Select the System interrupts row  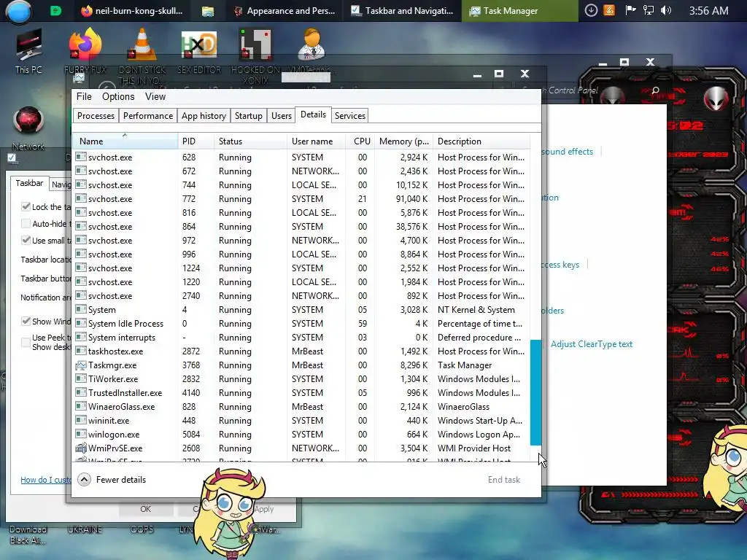[x=301, y=337]
